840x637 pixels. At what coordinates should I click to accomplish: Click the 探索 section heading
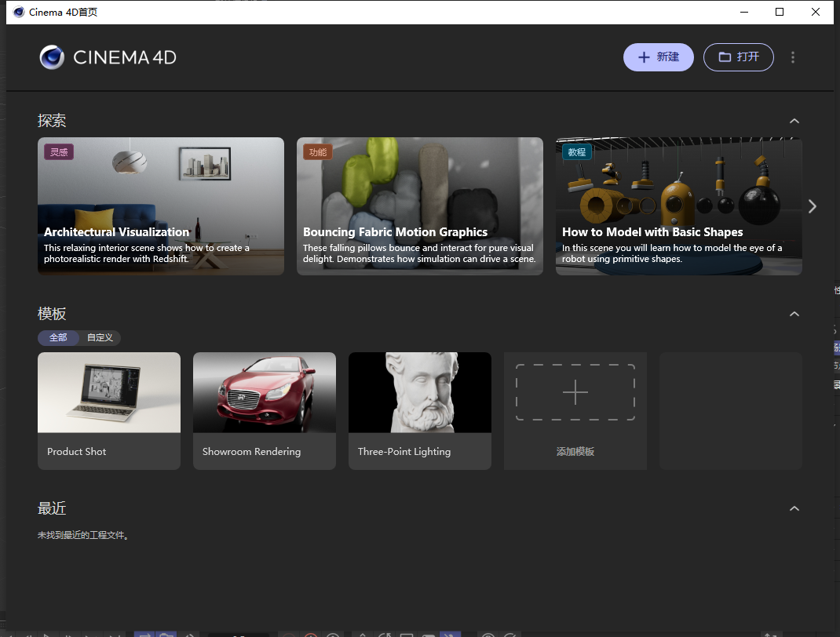[x=52, y=121]
